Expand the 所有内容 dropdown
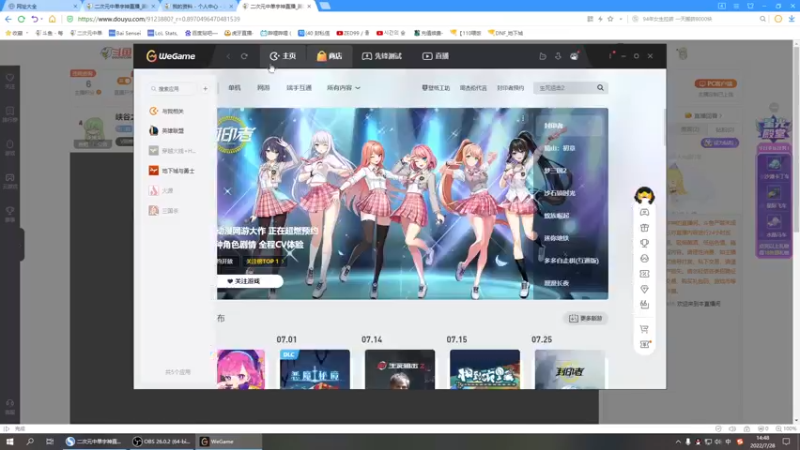Viewport: 800px width, 450px height. 343,88
